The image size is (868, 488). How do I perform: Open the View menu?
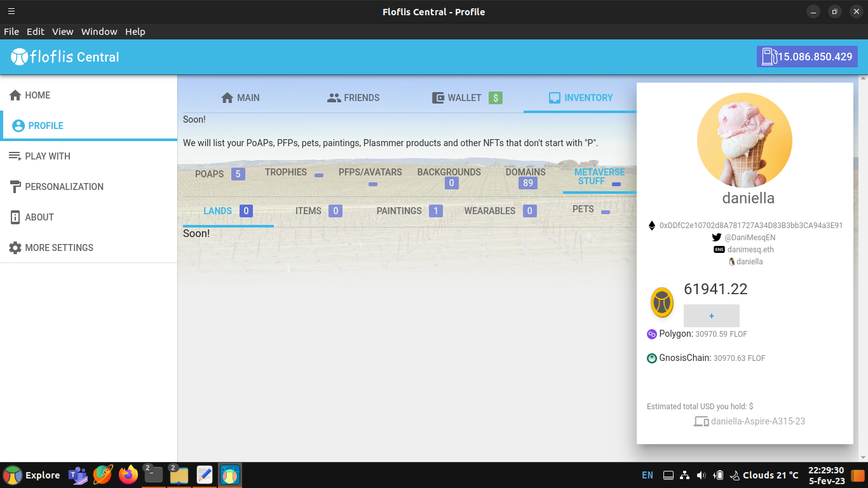click(63, 31)
